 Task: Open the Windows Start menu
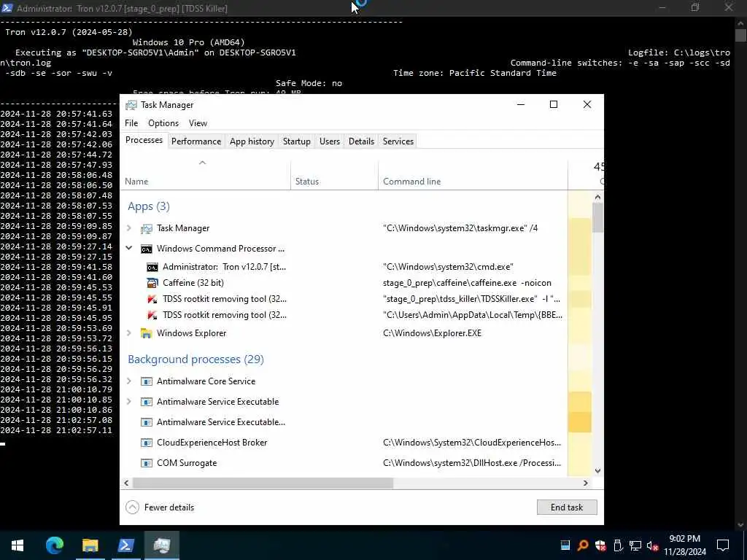(18, 545)
